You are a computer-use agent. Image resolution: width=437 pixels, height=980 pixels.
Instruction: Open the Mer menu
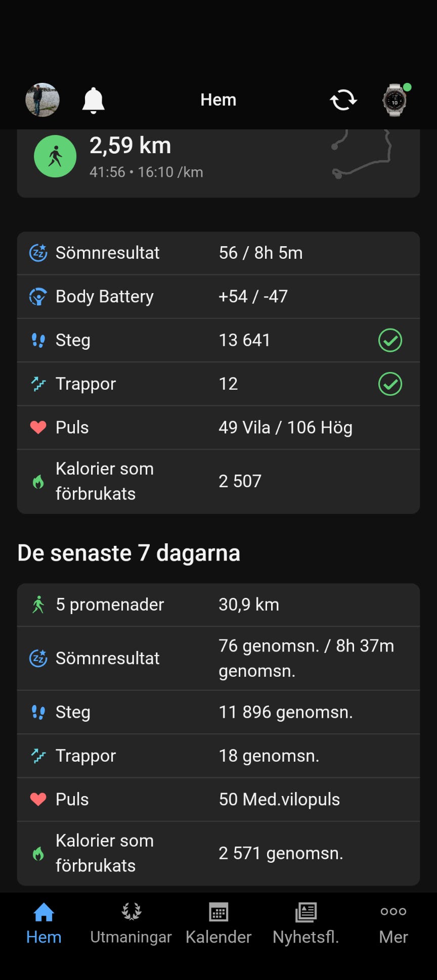(x=394, y=923)
